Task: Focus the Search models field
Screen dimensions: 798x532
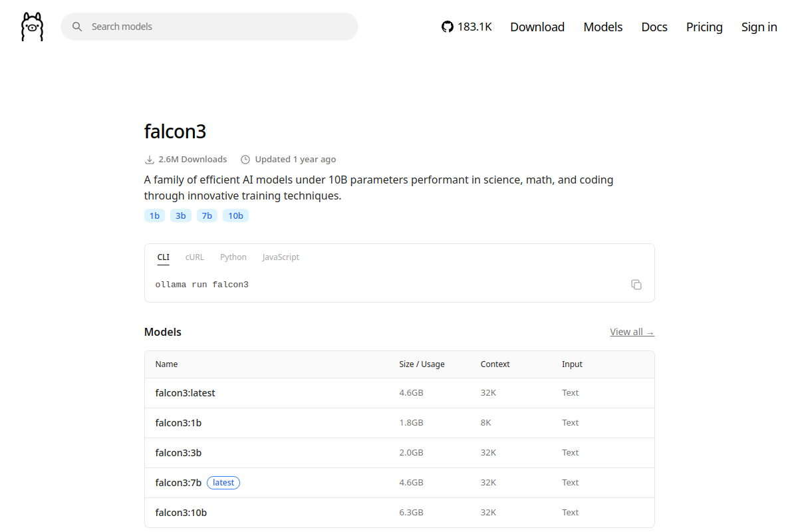Action: click(x=209, y=27)
